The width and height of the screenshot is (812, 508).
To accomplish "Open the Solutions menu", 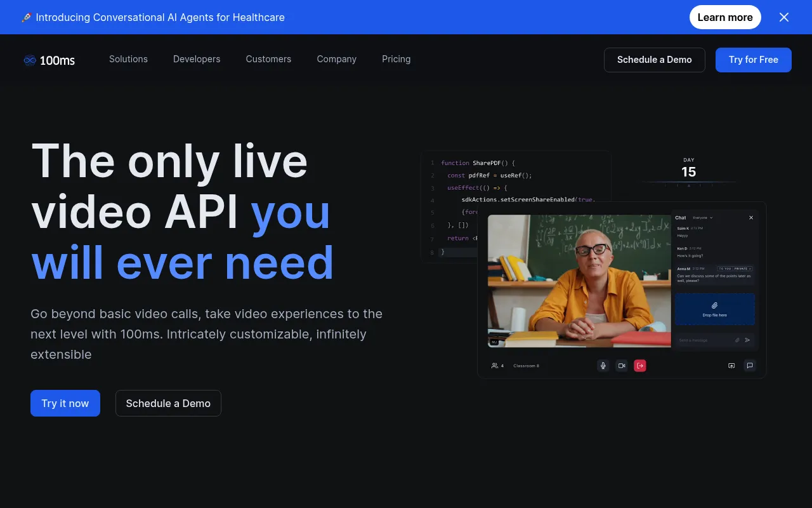I will click(128, 59).
